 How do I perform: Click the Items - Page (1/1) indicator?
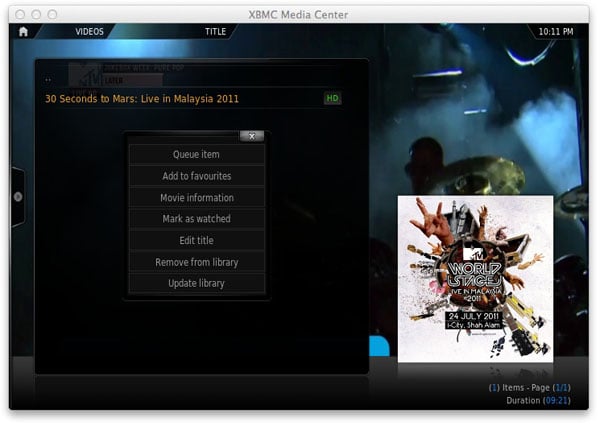530,388
